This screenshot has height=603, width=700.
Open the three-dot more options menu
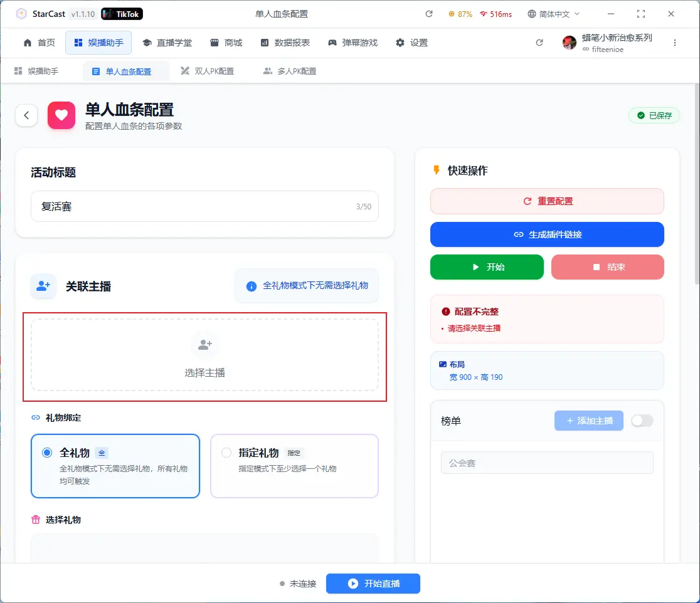click(x=675, y=43)
